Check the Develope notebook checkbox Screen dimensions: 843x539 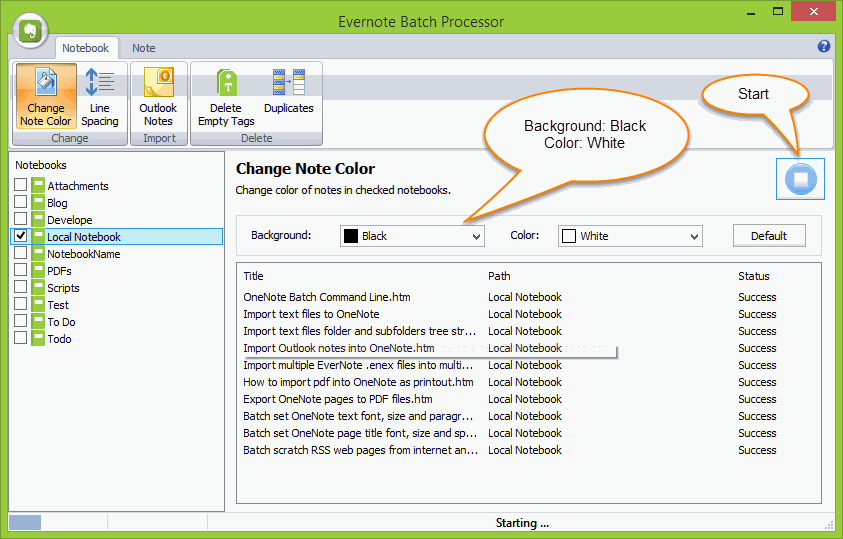[x=20, y=219]
